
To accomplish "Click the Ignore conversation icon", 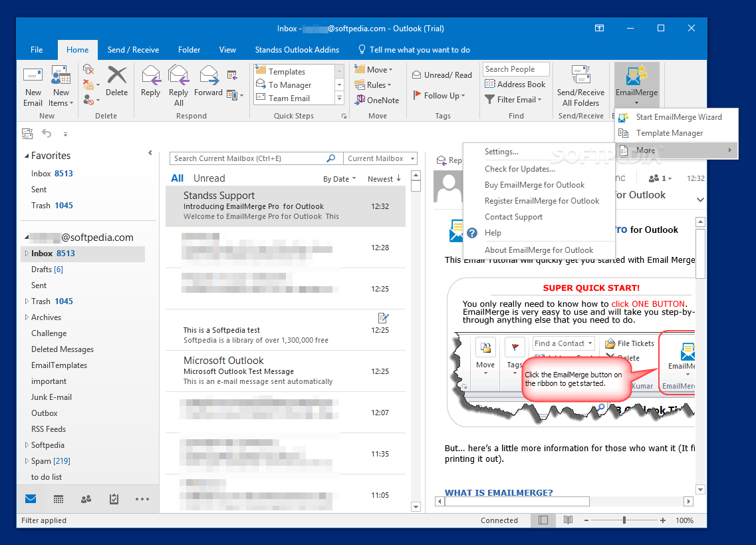I will pos(88,69).
